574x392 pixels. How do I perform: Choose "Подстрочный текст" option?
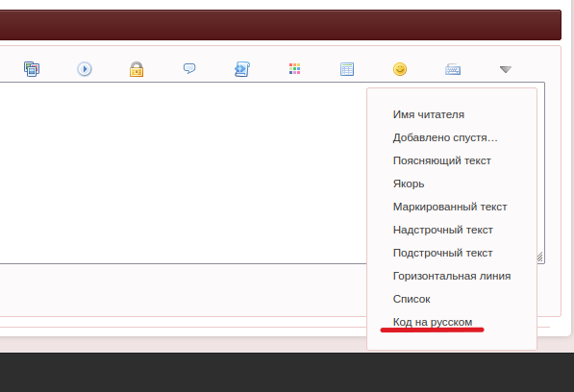[442, 253]
